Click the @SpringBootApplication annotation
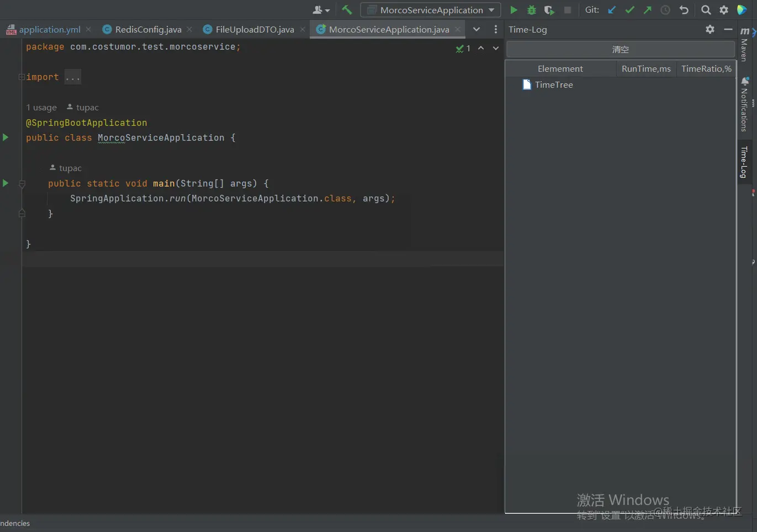Screen dimensions: 757x532 87,123
